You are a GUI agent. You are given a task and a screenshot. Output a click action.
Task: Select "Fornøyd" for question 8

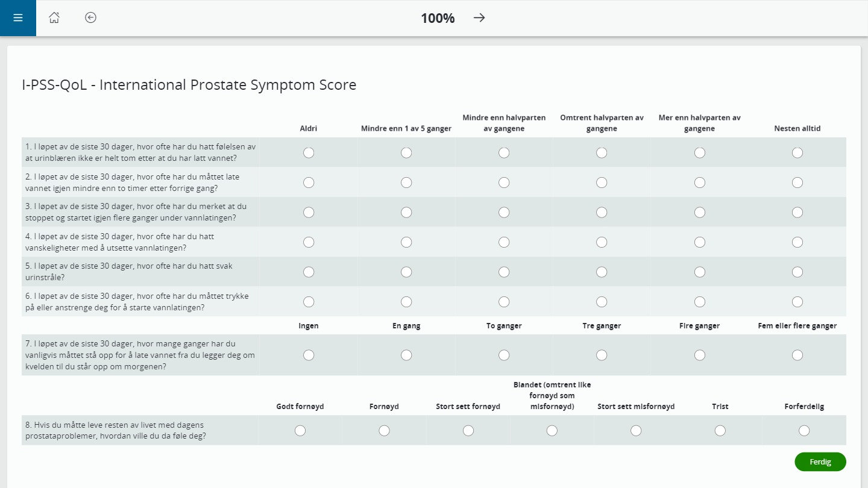point(384,430)
